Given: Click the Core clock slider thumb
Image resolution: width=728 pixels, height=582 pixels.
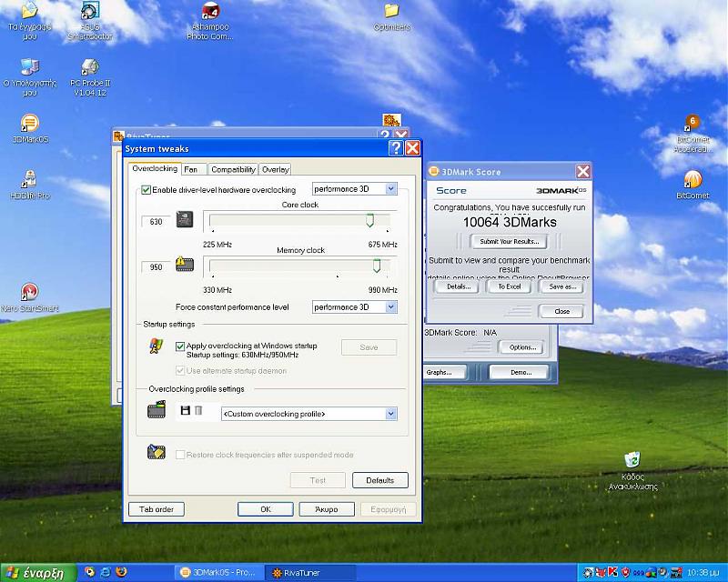Looking at the screenshot, I should [x=369, y=220].
